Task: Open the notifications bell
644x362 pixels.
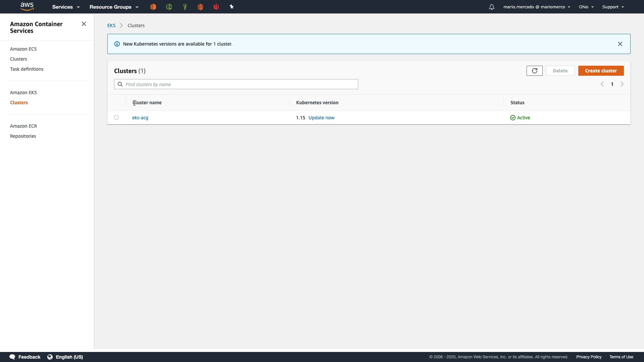Action: 491,7
